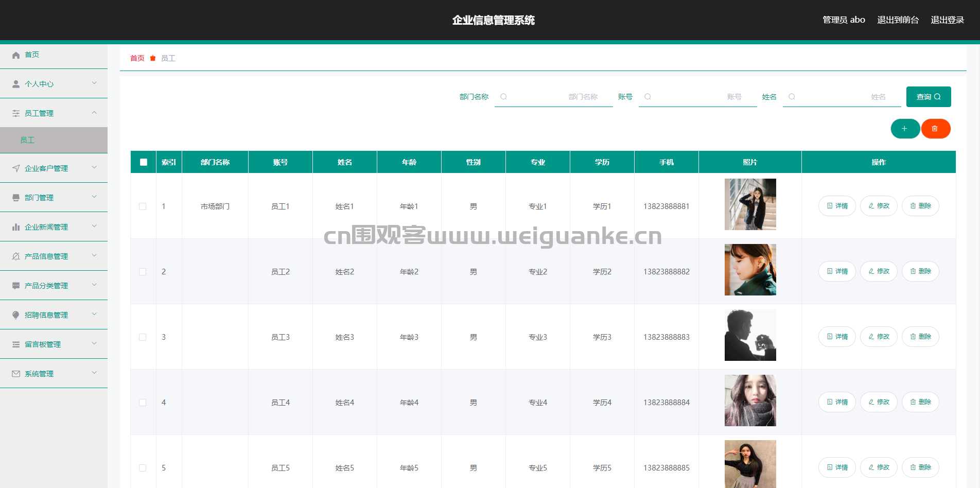Click the bar chart icon beside 企业新闻管理
The height and width of the screenshot is (488, 980).
tap(16, 227)
